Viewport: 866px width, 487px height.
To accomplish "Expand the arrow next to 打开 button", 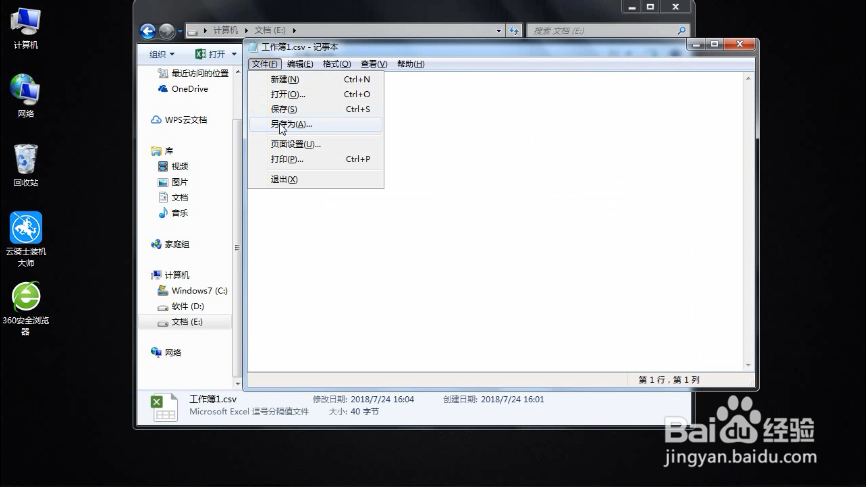I will tap(234, 54).
